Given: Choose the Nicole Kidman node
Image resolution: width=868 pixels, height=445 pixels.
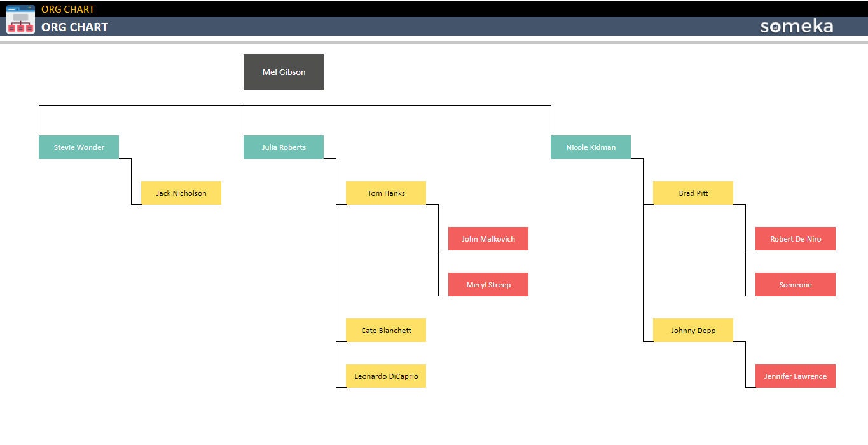Looking at the screenshot, I should 591,147.
